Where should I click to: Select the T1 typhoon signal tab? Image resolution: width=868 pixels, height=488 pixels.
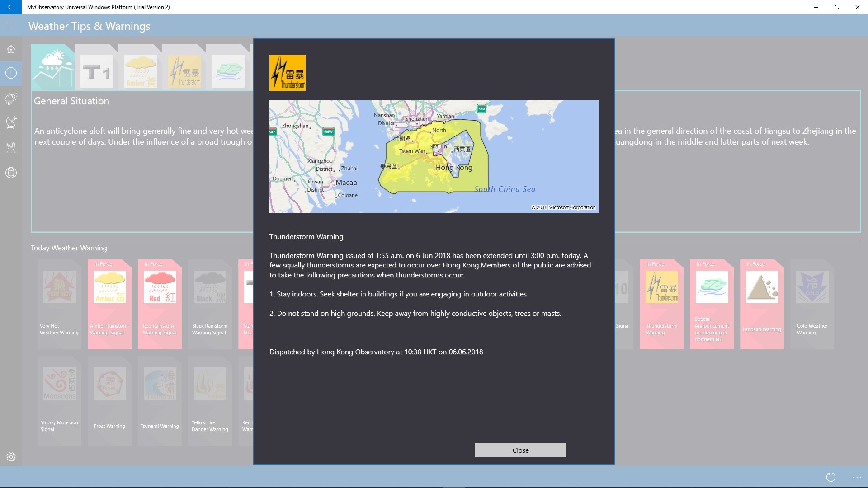(96, 71)
